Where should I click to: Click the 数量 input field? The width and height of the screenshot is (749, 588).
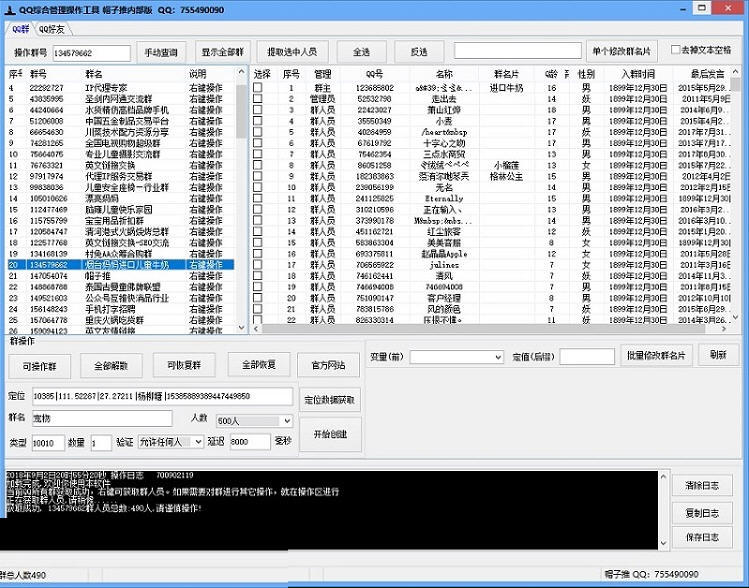[101, 443]
